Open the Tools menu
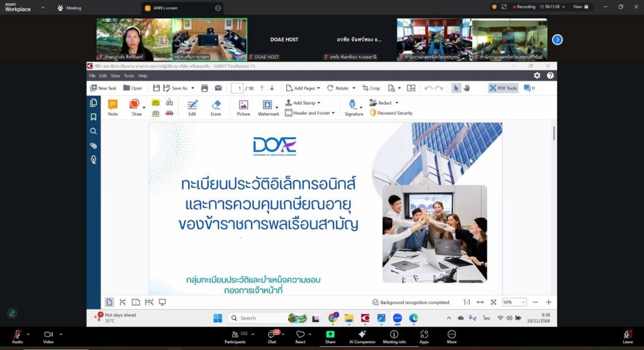This screenshot has width=644, height=350. click(x=129, y=76)
